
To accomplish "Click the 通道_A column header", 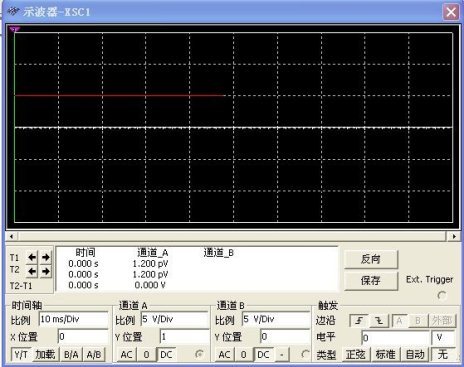I will tap(153, 253).
